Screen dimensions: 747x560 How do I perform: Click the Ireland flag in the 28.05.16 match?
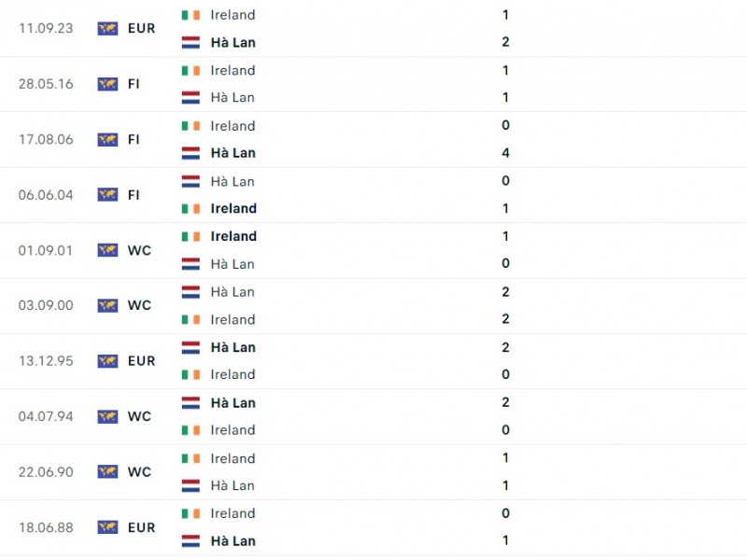tap(190, 71)
